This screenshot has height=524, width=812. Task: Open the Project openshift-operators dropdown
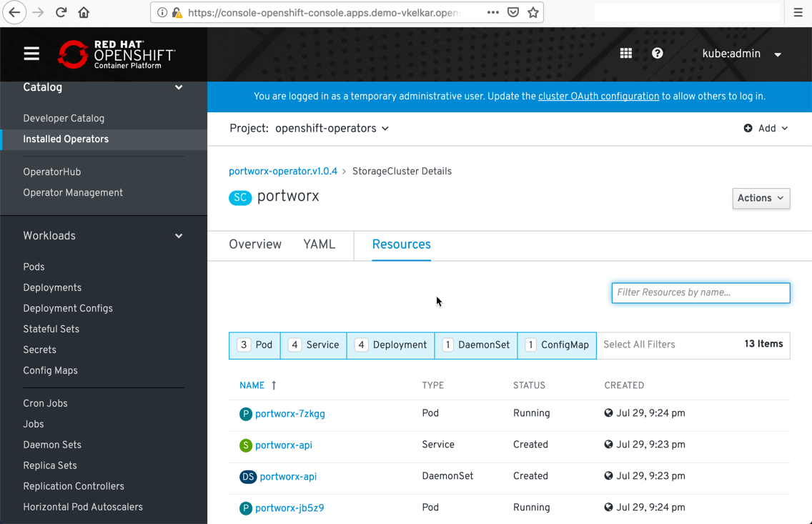point(332,129)
